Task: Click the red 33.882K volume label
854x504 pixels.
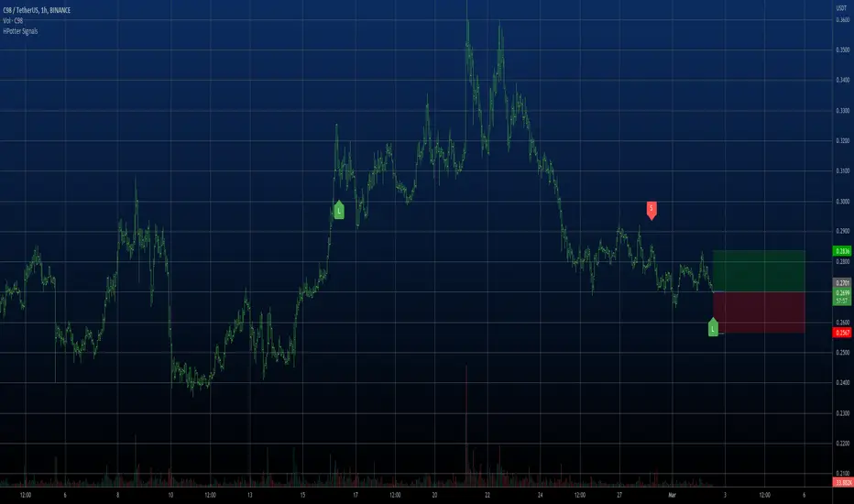Action: [x=843, y=483]
